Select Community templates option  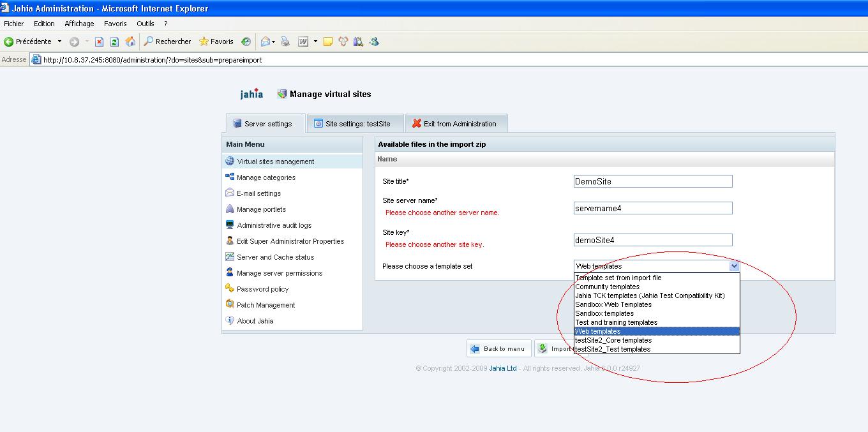657,287
